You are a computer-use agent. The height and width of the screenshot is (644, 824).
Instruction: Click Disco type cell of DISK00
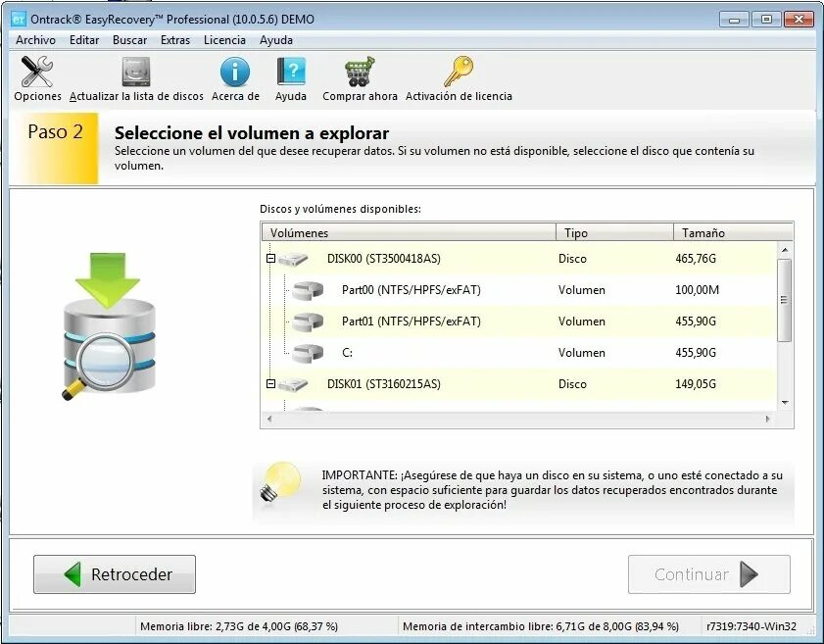[572, 259]
